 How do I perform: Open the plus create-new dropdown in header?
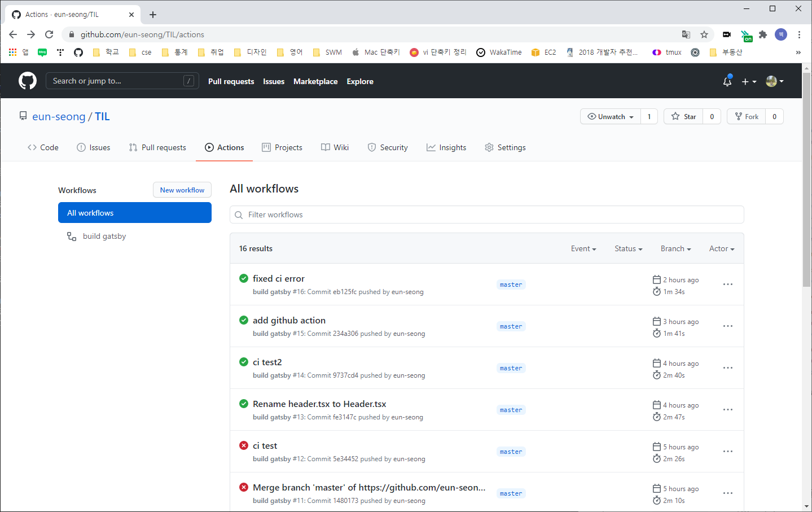[x=749, y=81]
